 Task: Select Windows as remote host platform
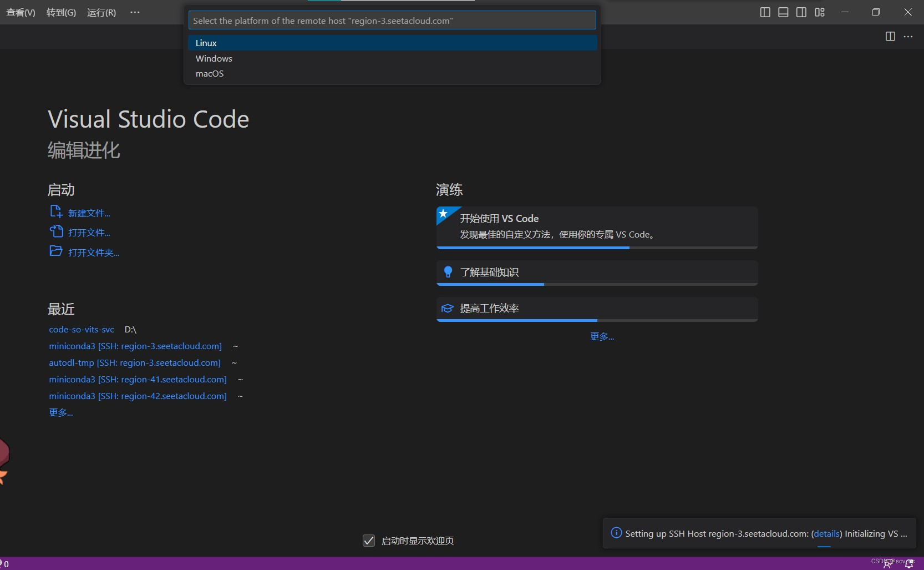pyautogui.click(x=392, y=58)
